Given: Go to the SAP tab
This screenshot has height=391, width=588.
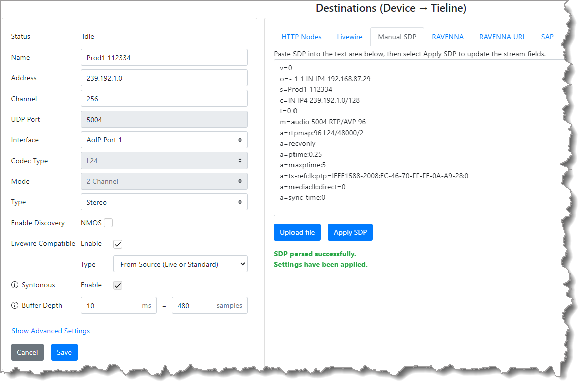Looking at the screenshot, I should pyautogui.click(x=547, y=37).
